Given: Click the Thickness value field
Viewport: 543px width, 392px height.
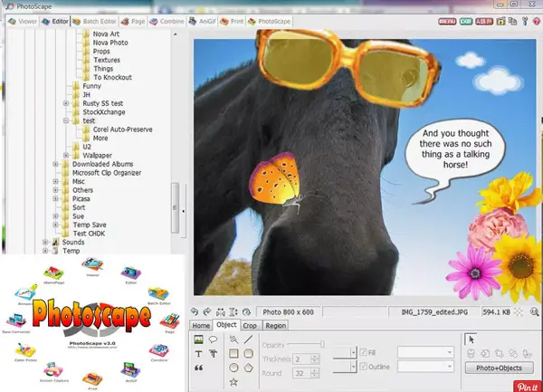Looking at the screenshot, I should point(302,359).
